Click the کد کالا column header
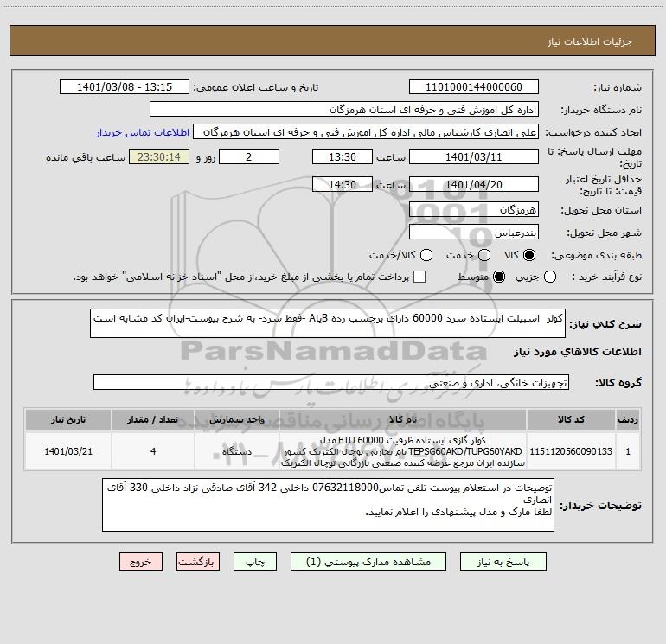This screenshot has height=644, width=666. click(x=571, y=419)
